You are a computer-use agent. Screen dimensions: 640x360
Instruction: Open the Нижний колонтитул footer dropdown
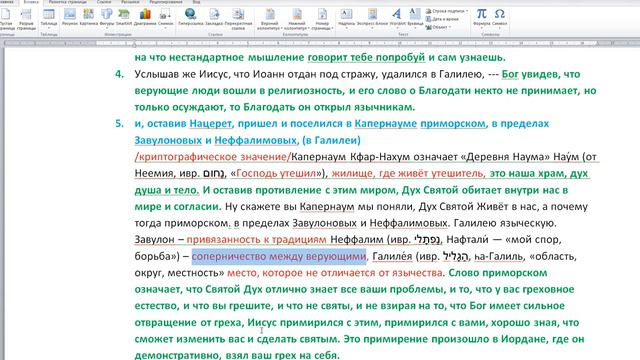[297, 19]
